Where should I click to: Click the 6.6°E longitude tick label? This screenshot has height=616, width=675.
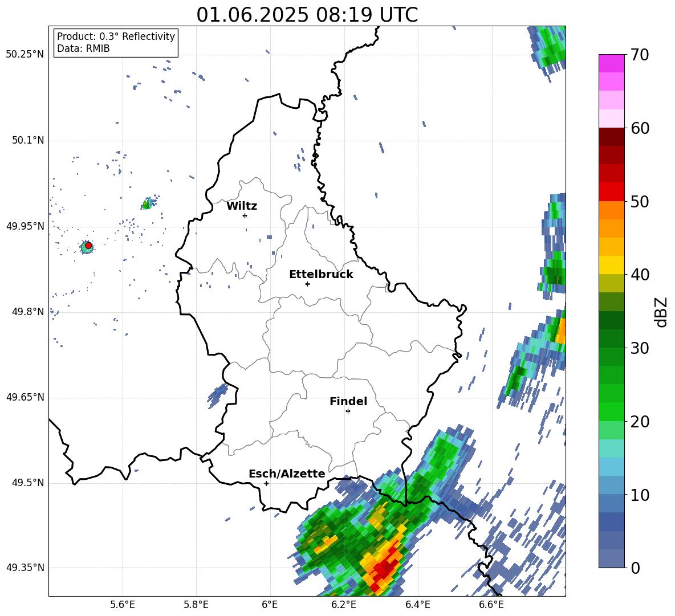[x=491, y=605]
